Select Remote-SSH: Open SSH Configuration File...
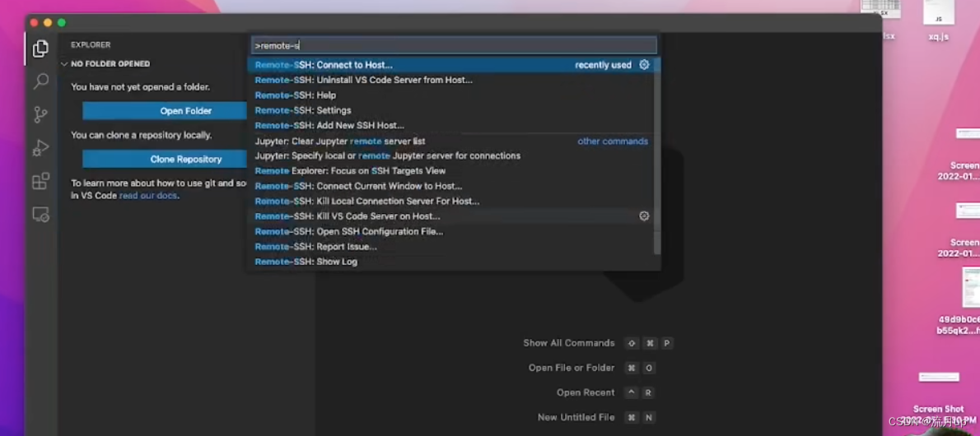Image resolution: width=980 pixels, height=436 pixels. 450,231
